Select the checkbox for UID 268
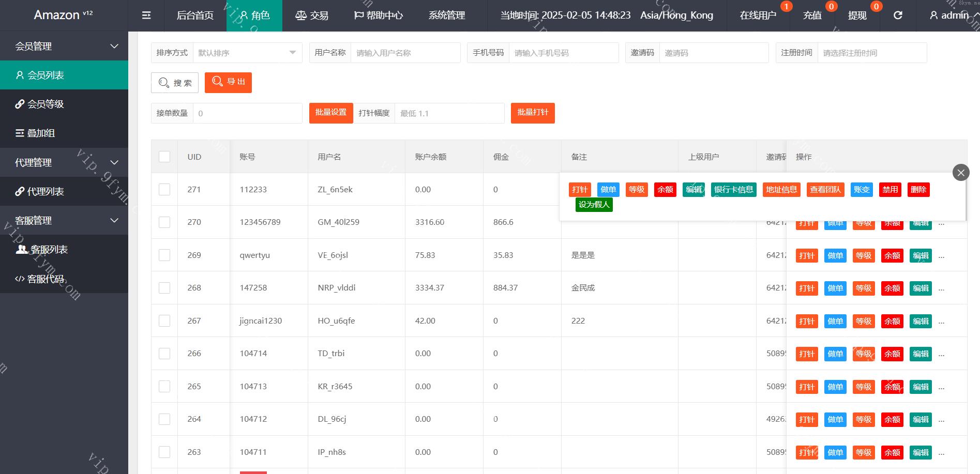Viewport: 980px width, 474px height. (164, 288)
